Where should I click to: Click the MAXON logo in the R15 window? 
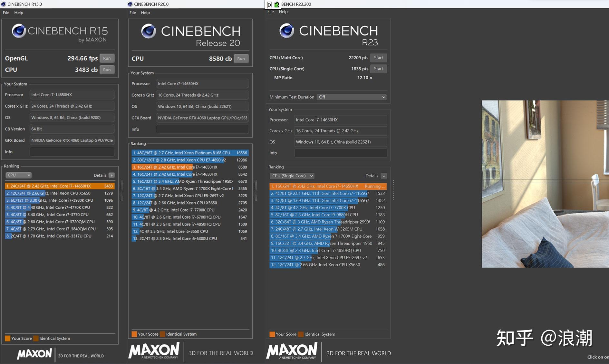34,354
